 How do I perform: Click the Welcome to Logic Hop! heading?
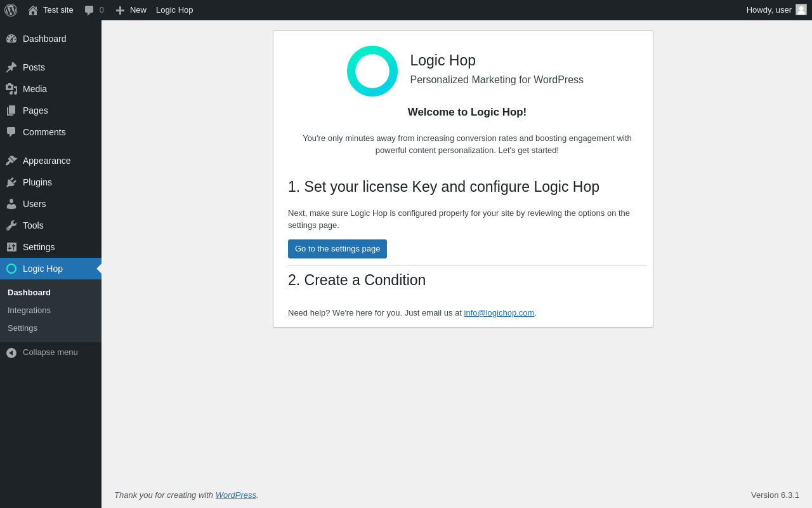pos(467,112)
